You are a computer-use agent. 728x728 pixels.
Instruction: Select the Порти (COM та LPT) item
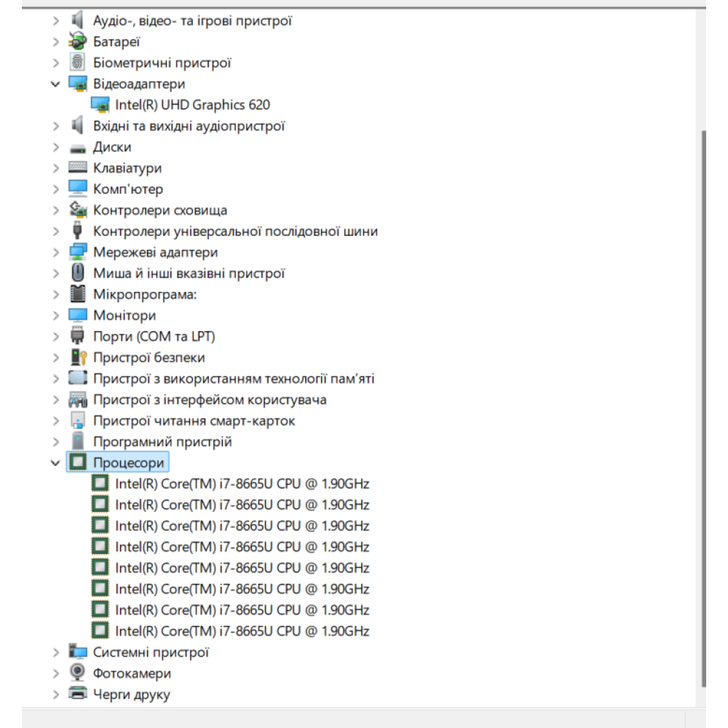tap(154, 336)
